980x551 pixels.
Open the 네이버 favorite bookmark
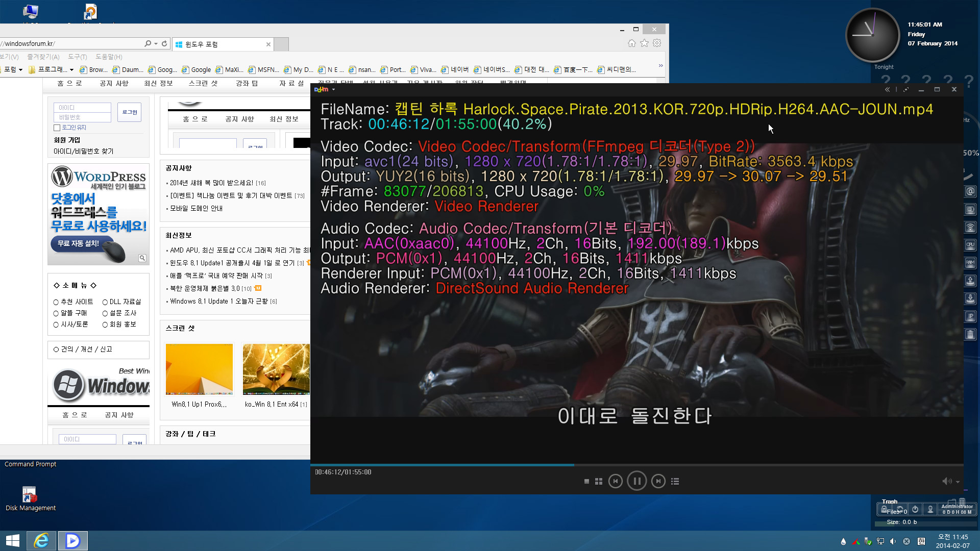coord(455,70)
